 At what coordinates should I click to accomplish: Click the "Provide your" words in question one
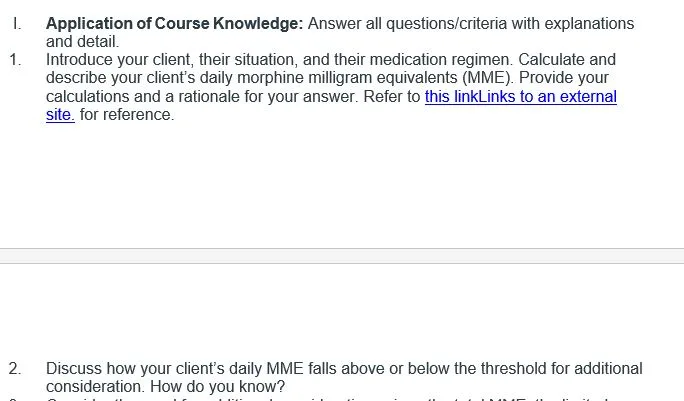[564, 78]
